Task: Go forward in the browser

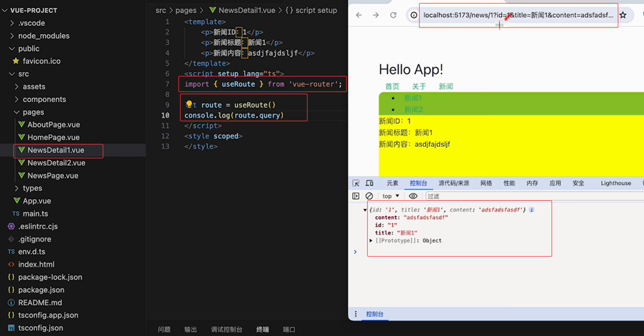Action: [376, 15]
